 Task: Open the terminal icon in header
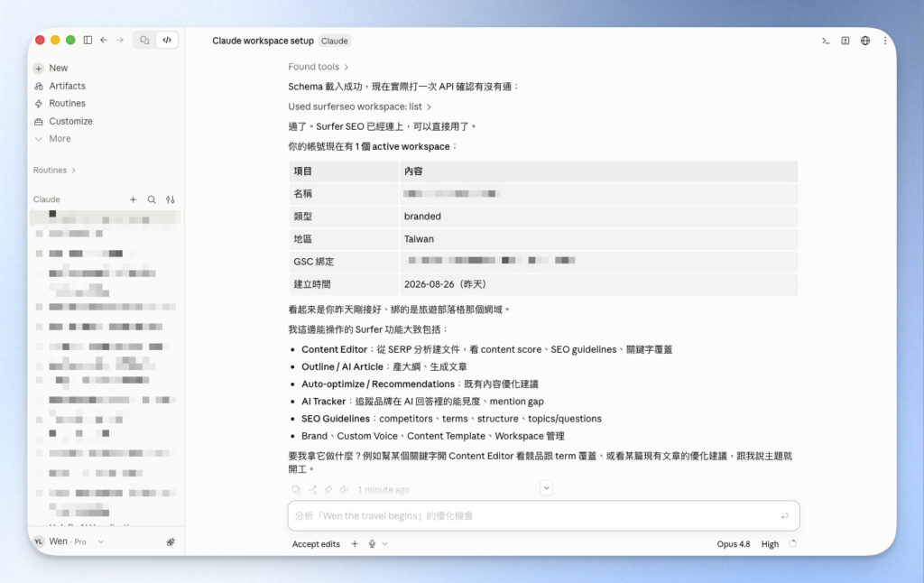826,41
